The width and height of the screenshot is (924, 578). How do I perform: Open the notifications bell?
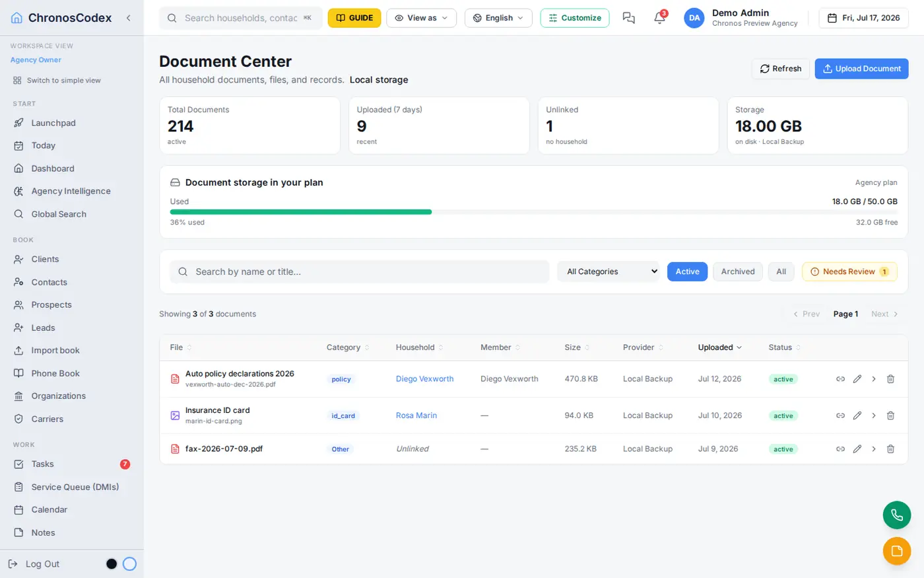pos(659,18)
